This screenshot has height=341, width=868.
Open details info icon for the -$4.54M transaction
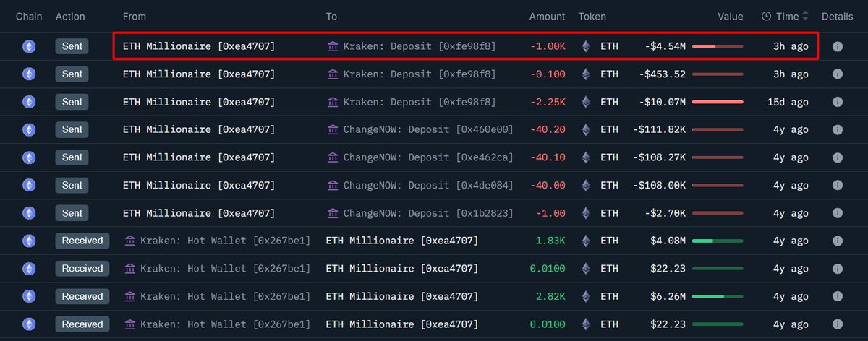point(837,46)
